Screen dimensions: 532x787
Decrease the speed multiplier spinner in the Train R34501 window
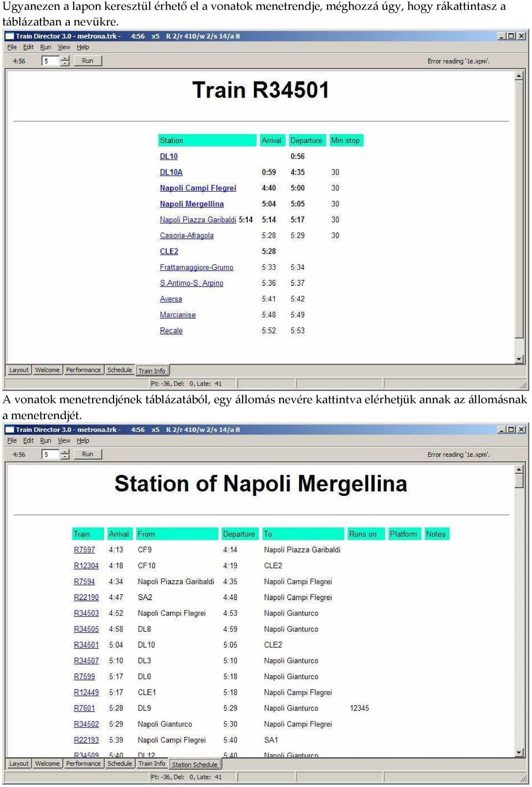pos(65,64)
